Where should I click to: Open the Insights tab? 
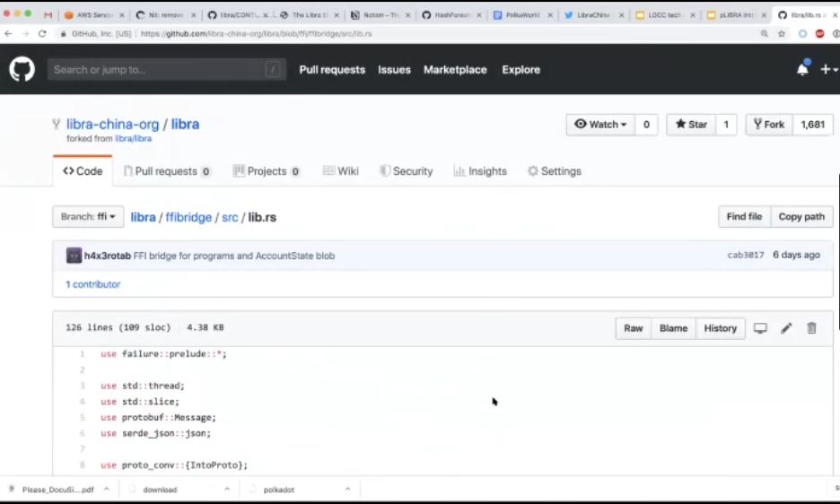click(x=480, y=171)
